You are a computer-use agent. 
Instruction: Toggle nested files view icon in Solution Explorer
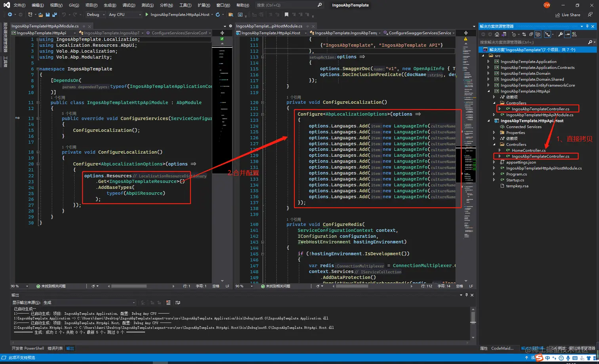tap(547, 34)
